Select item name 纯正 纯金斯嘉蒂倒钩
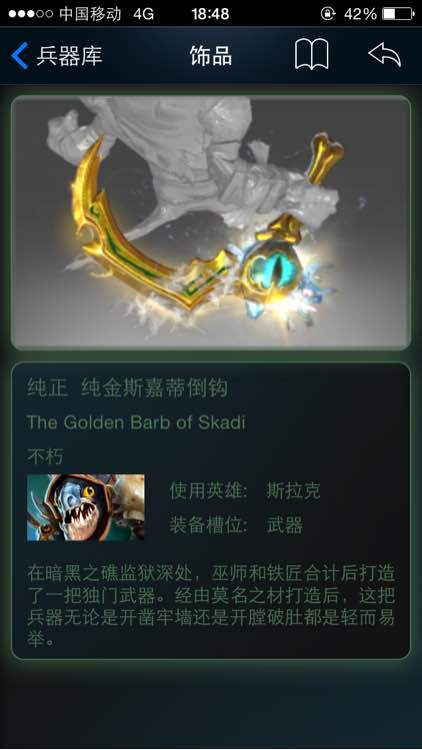 [x=127, y=388]
